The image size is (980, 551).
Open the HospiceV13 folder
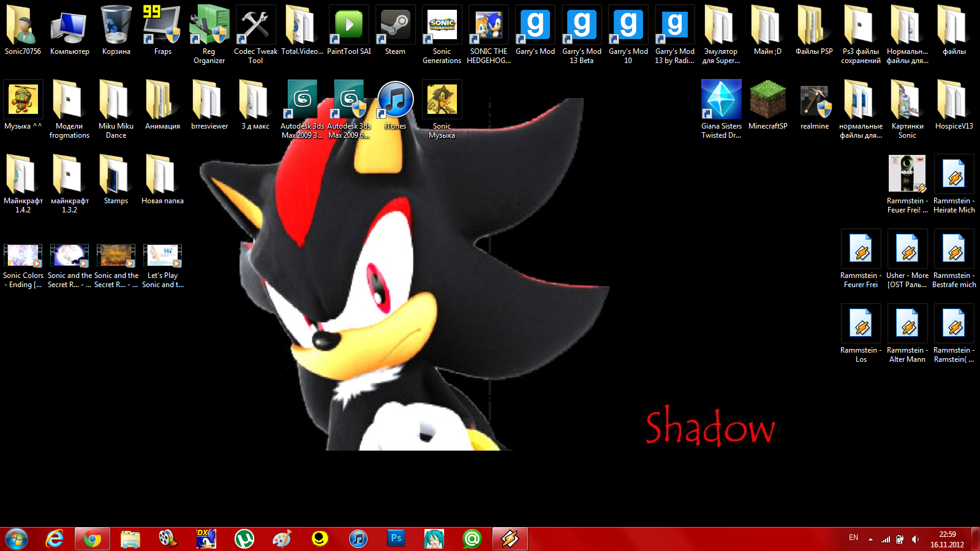coord(954,105)
